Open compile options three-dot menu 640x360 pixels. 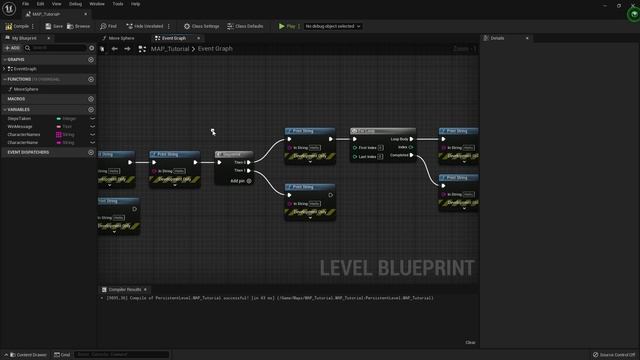pos(33,26)
